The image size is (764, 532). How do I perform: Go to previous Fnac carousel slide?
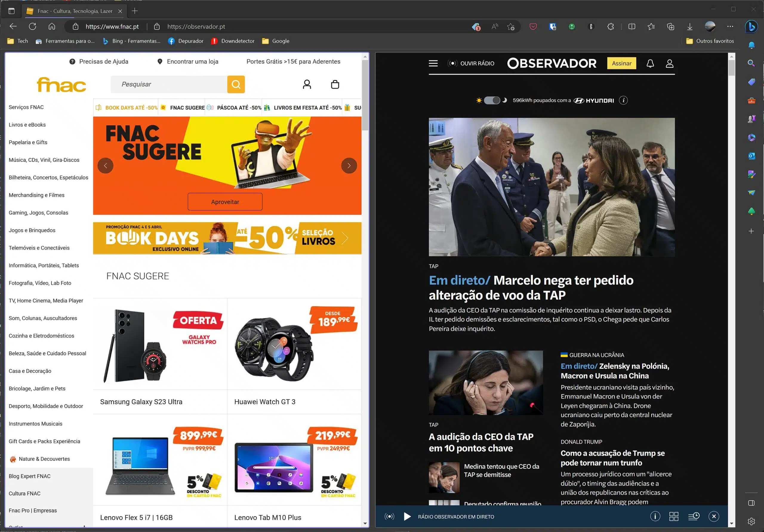[x=105, y=165]
